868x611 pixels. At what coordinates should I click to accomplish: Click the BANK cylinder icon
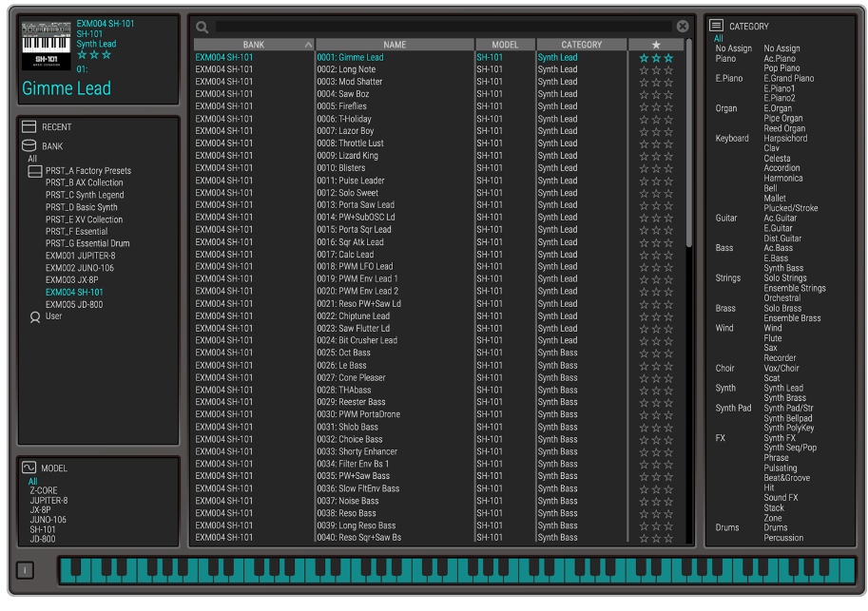pyautogui.click(x=29, y=145)
